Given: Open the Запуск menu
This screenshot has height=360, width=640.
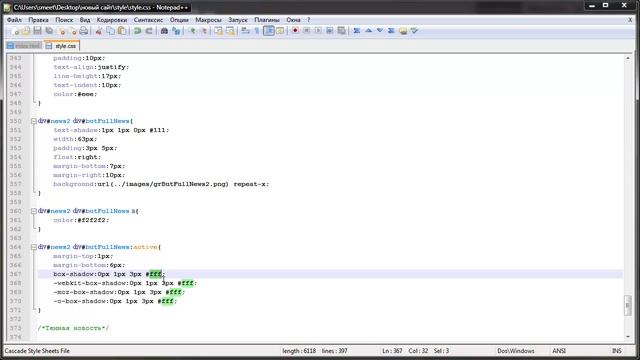Looking at the screenshot, I should pyautogui.click(x=238, y=20).
